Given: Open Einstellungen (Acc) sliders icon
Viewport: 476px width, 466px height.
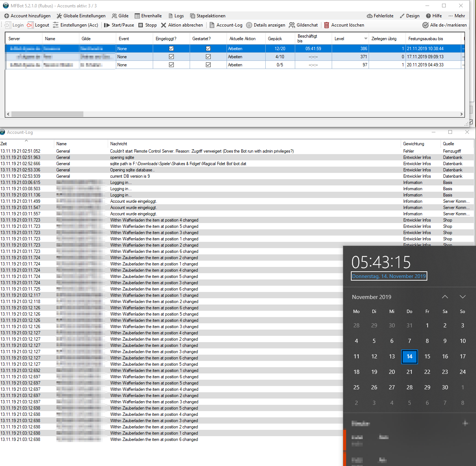Looking at the screenshot, I should pos(56,25).
